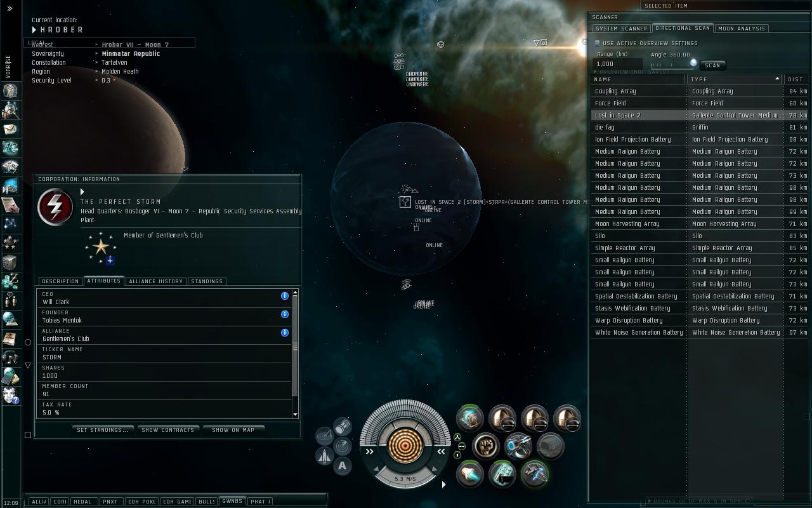Click the Set Standings button
The image size is (812, 508).
click(x=102, y=430)
